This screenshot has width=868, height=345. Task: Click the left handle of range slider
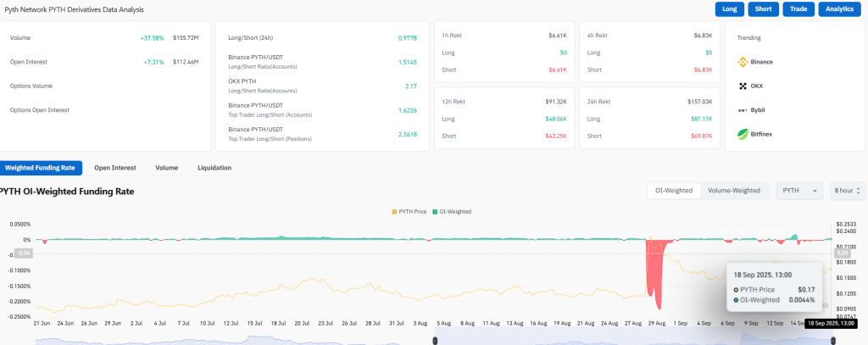(x=436, y=340)
